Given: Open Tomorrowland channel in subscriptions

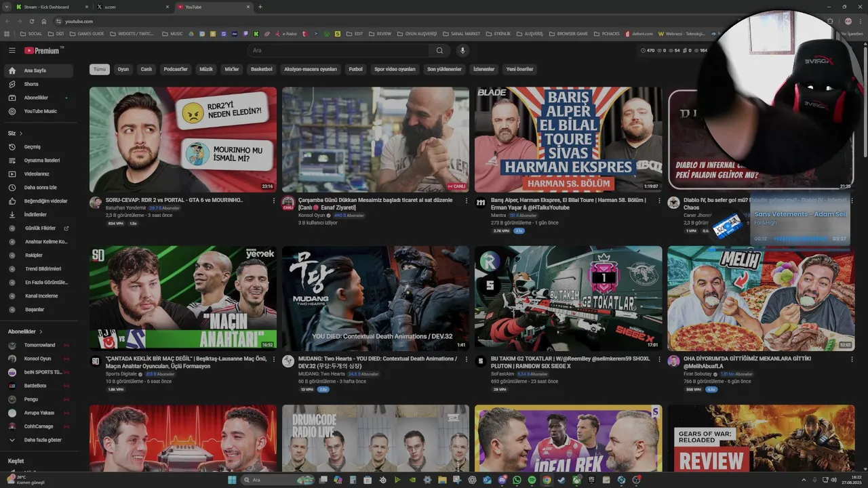Looking at the screenshot, I should pos(39,345).
